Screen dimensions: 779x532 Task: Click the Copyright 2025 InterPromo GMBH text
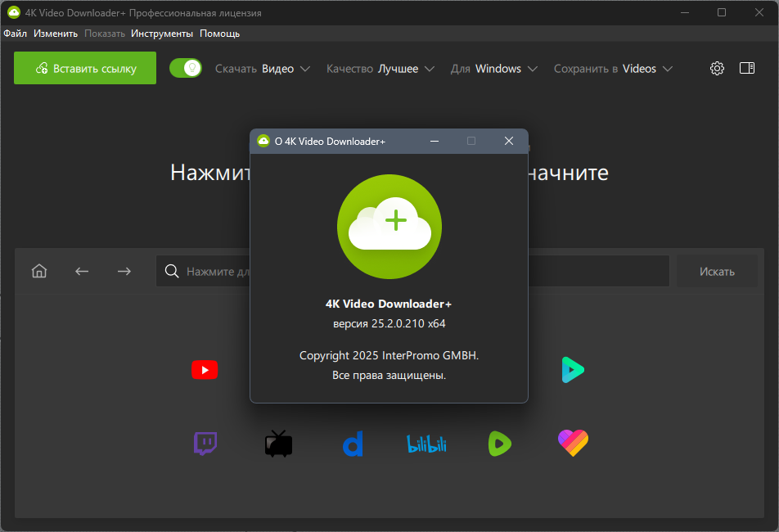point(389,355)
